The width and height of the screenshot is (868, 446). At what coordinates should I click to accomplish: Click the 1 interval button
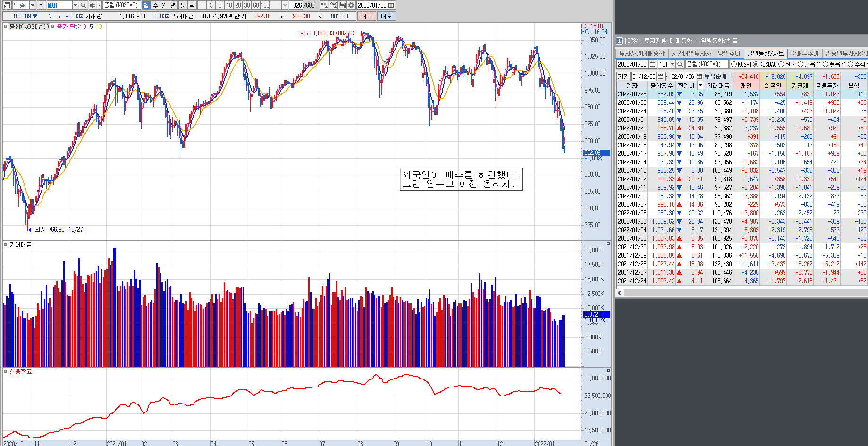pyautogui.click(x=202, y=5)
